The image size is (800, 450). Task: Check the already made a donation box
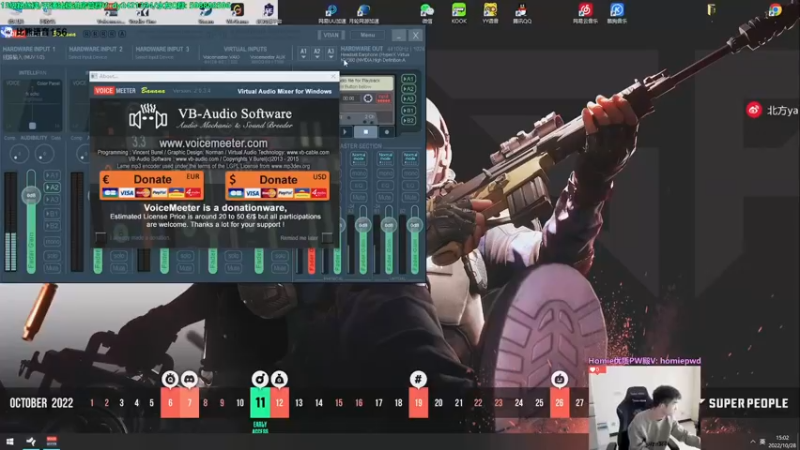[x=101, y=237]
